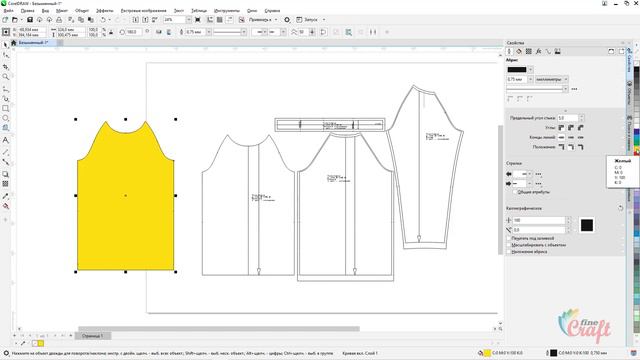Open end arrowhead options ellipsis button
The image size is (640, 360).
(x=538, y=183)
